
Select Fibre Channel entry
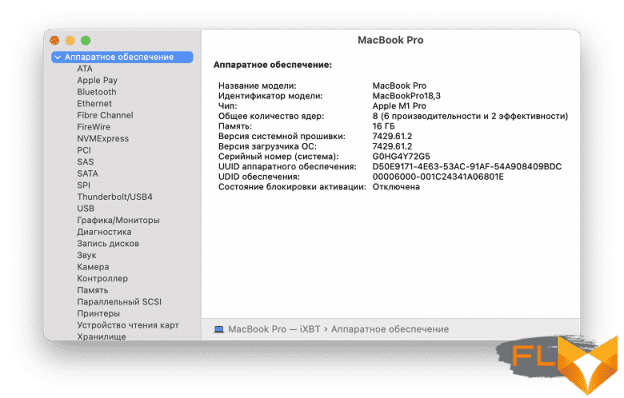click(105, 115)
